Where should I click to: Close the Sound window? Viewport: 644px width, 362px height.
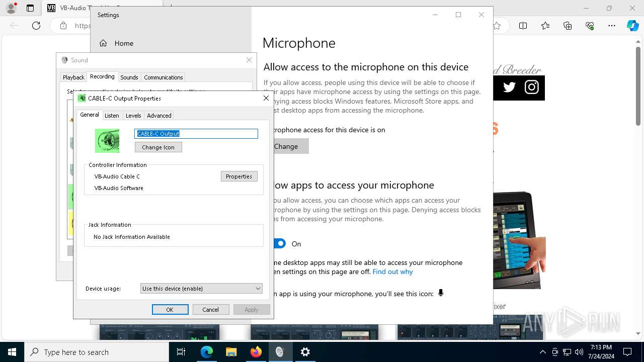point(249,60)
